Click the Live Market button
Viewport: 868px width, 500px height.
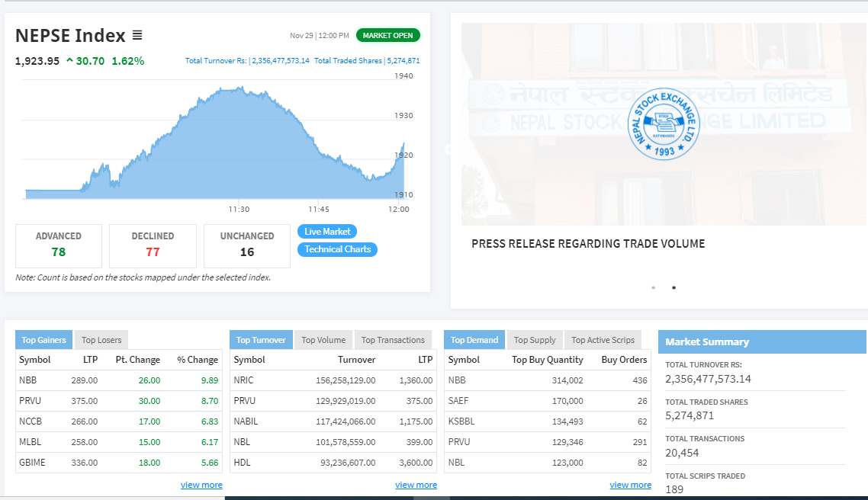[x=327, y=231]
